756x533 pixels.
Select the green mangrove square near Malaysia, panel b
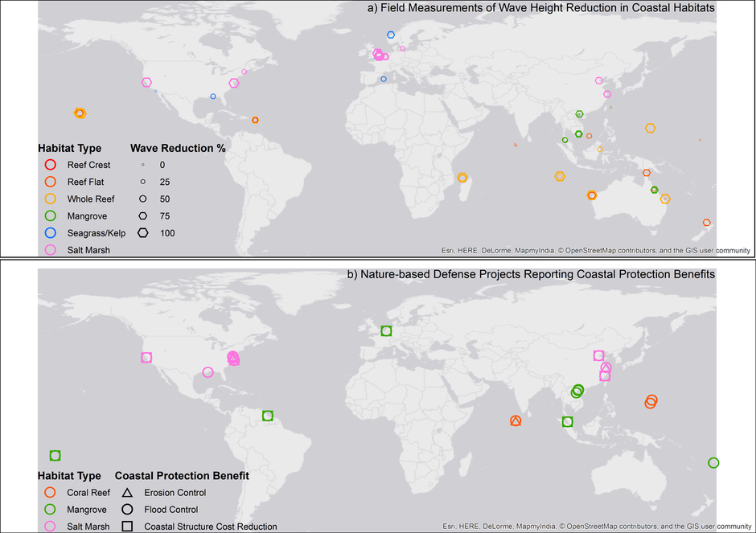coord(568,422)
